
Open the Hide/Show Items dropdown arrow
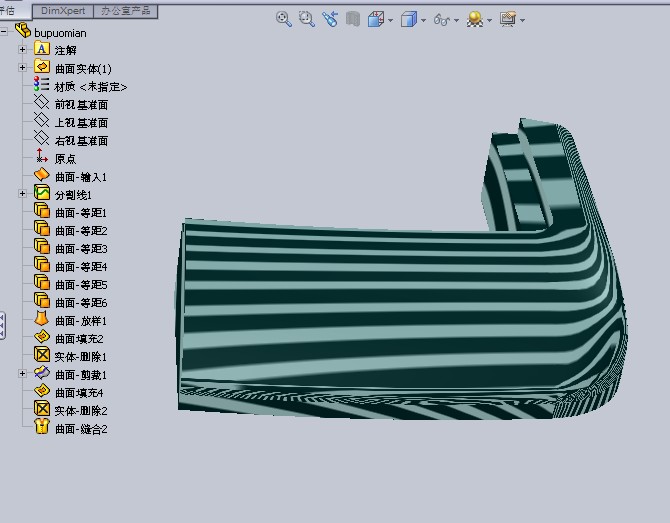tap(456, 20)
